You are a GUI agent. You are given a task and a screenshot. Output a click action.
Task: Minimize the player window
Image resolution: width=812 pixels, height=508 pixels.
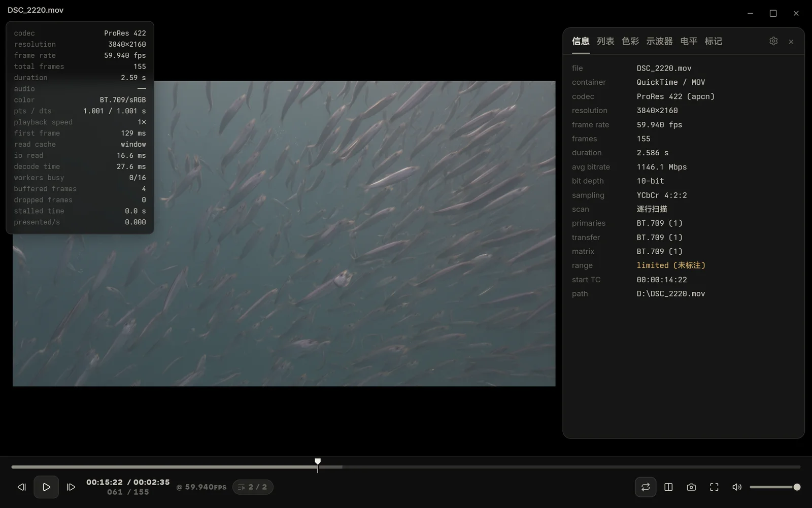tap(751, 14)
